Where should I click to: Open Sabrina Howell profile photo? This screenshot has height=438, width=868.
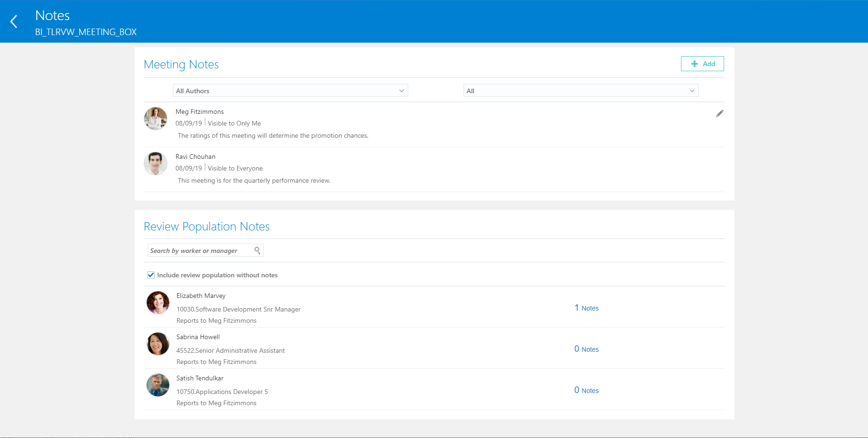click(x=158, y=344)
